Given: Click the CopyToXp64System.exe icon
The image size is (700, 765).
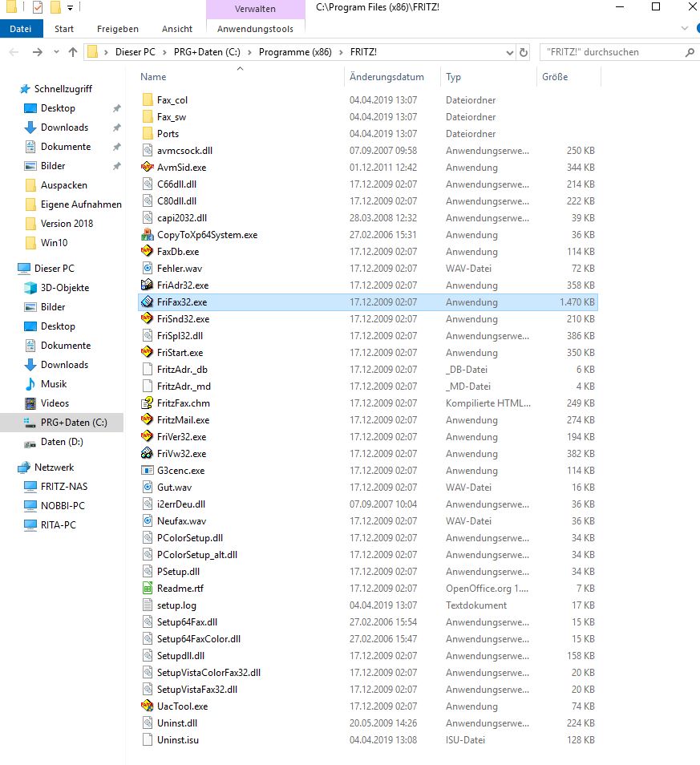Looking at the screenshot, I should click(x=147, y=235).
